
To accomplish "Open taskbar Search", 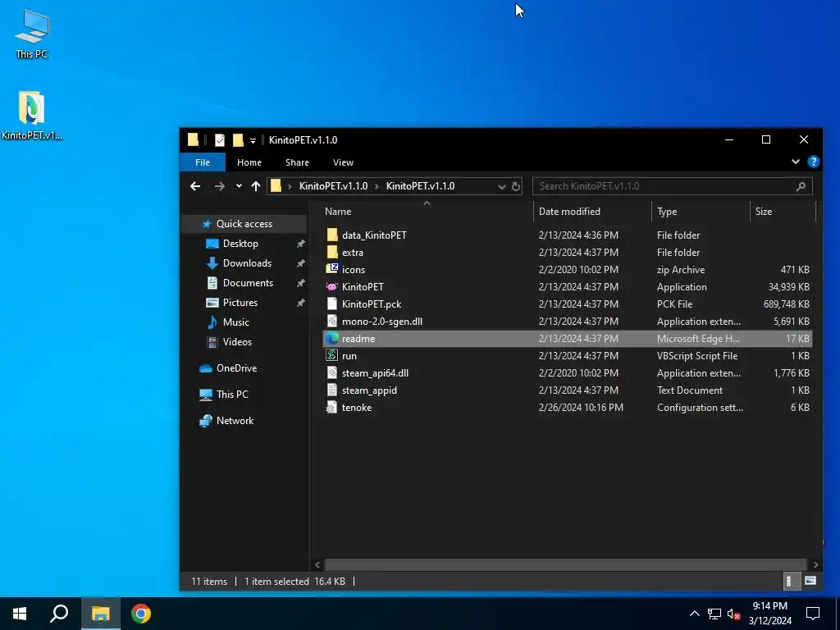I will coord(59,614).
